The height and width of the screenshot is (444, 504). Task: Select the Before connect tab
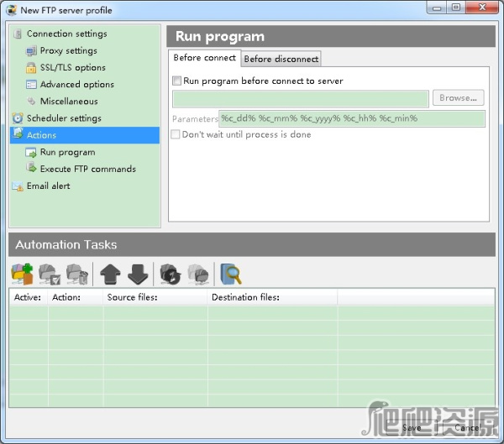pyautogui.click(x=204, y=58)
